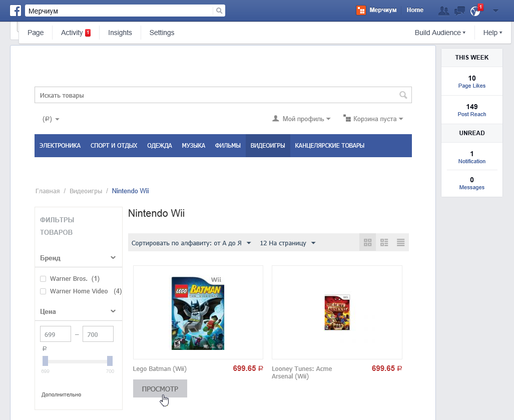The height and width of the screenshot is (420, 514).
Task: Open the Page Likes link
Action: tap(472, 86)
